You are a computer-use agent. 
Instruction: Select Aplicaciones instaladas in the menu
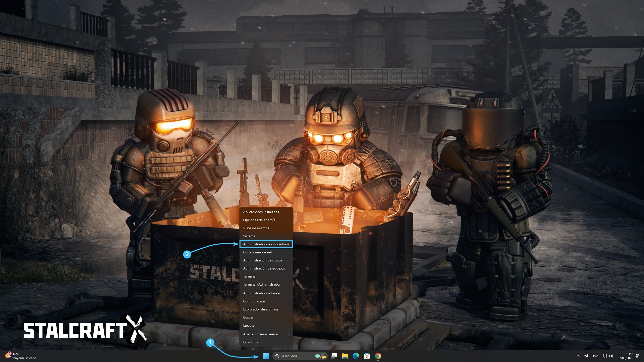(266, 212)
